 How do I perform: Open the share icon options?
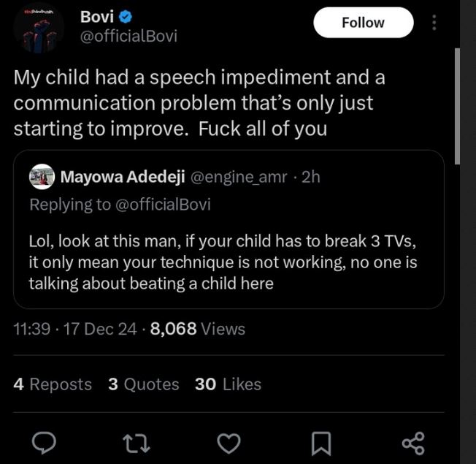click(413, 441)
